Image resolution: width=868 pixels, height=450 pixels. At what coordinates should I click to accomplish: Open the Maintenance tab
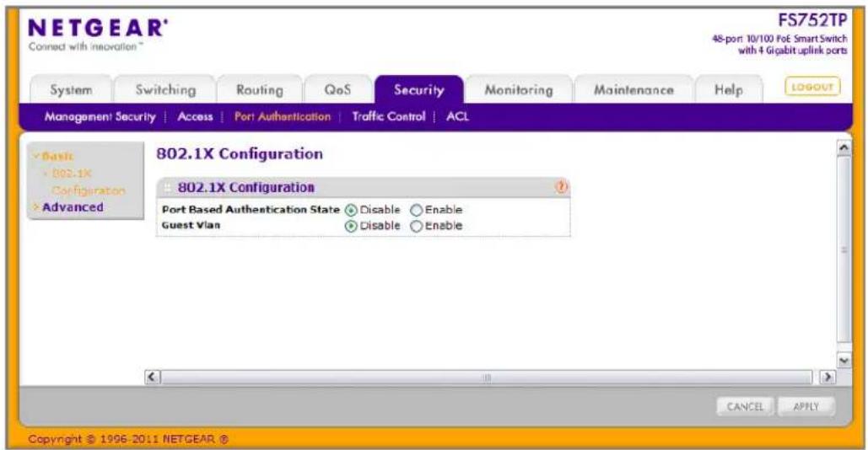633,90
